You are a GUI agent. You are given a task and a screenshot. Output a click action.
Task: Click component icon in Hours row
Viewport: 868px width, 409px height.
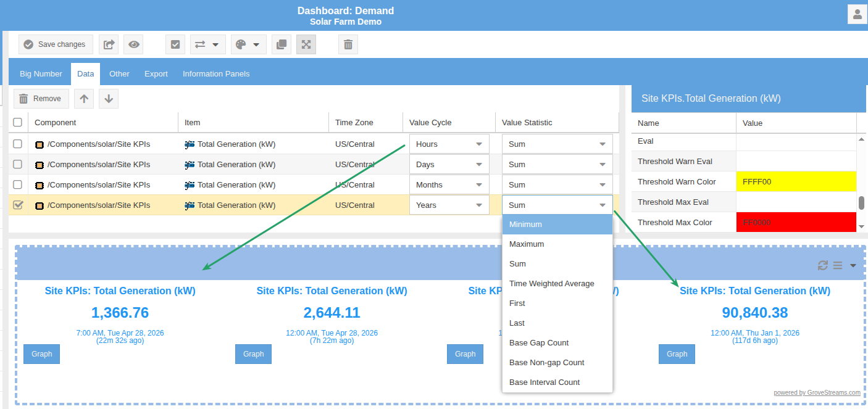[x=40, y=144]
